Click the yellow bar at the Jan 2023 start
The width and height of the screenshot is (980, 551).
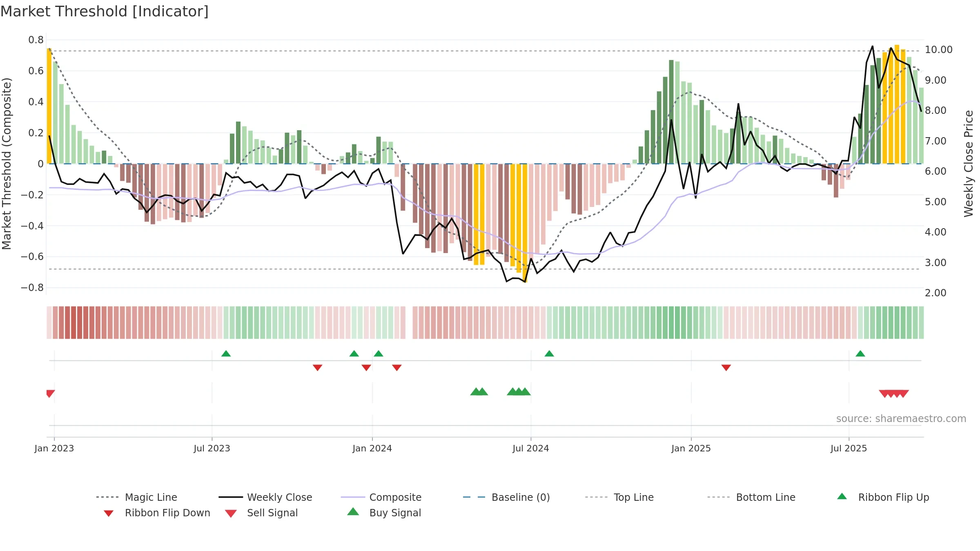click(49, 106)
